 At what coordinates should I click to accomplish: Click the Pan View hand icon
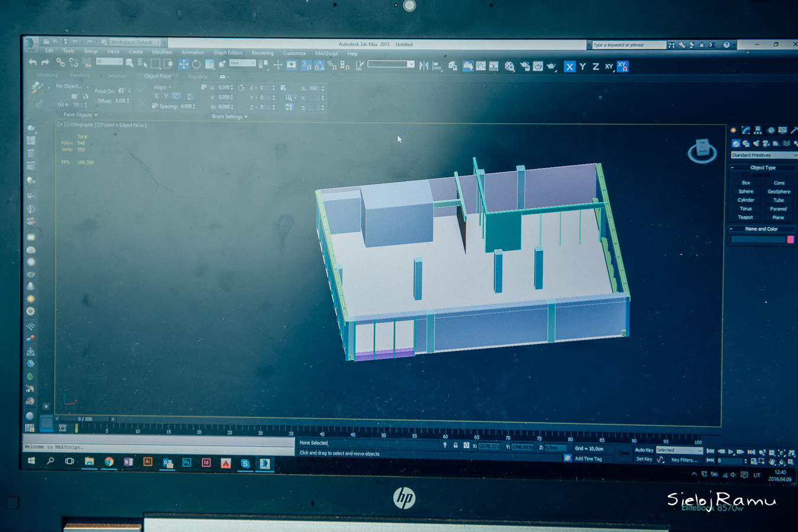pyautogui.click(x=772, y=462)
